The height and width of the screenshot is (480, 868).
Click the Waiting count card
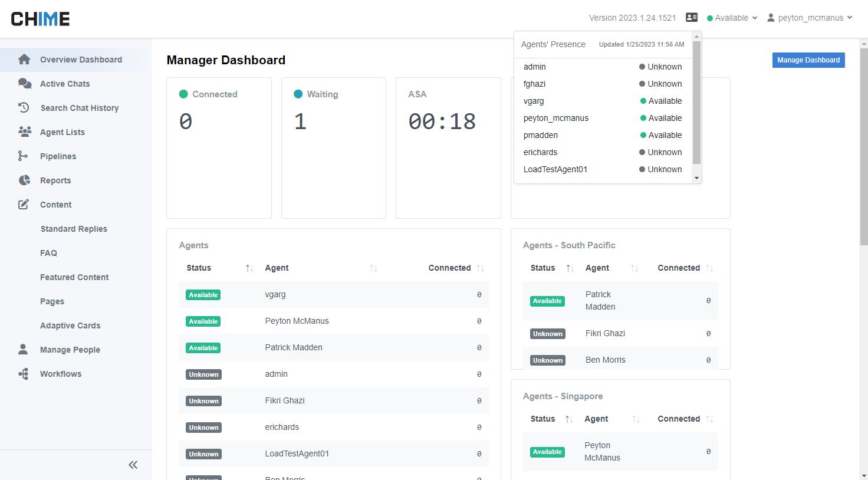click(334, 148)
